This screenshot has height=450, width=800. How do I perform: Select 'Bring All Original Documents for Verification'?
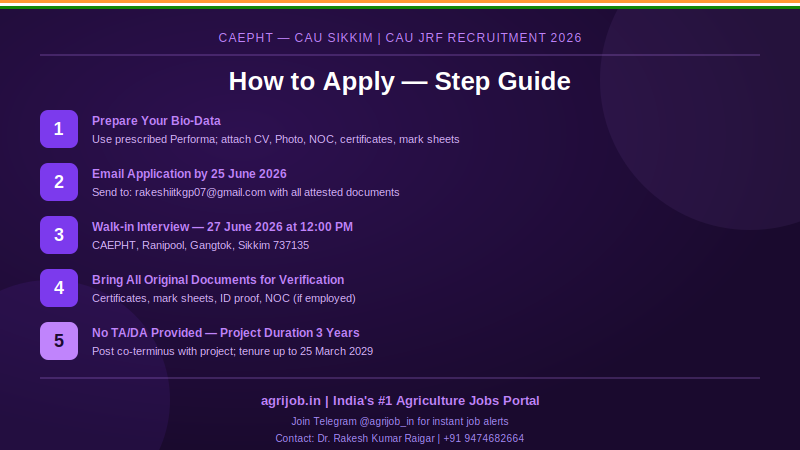218,280
